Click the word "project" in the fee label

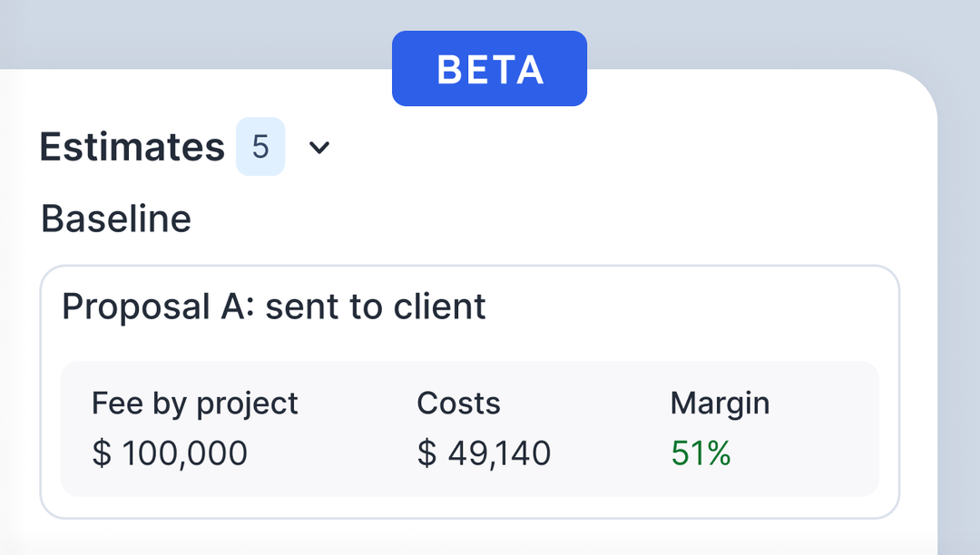coord(246,404)
